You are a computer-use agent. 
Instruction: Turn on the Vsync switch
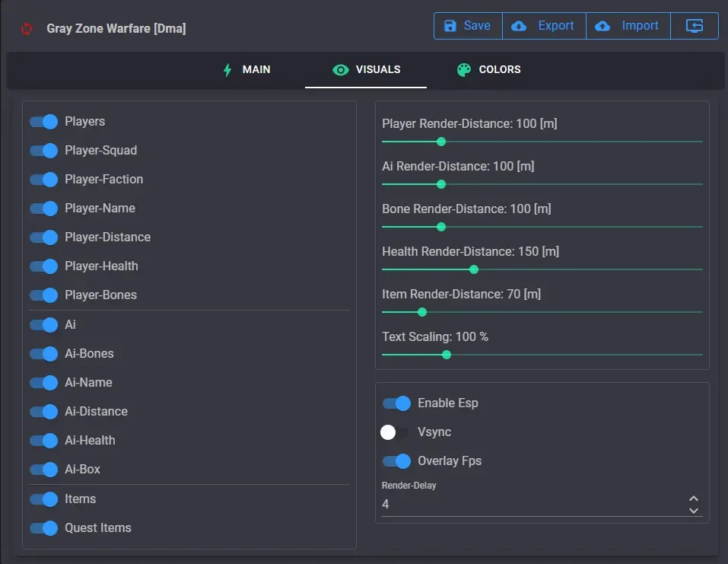tap(394, 432)
